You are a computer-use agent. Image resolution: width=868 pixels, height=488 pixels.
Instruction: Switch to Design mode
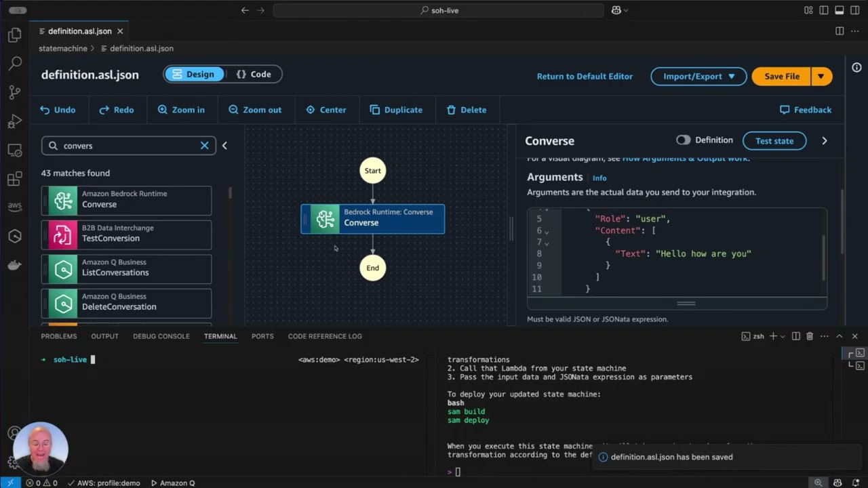coord(194,75)
